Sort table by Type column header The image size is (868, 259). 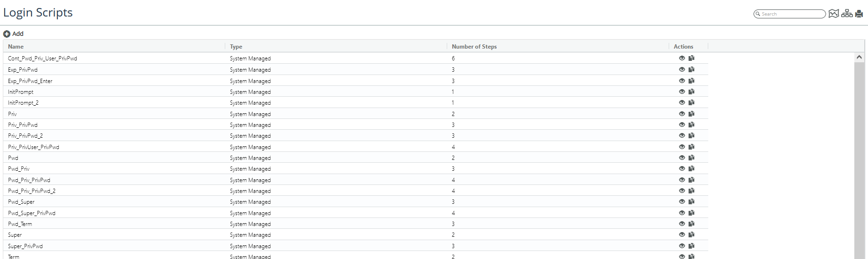click(236, 47)
